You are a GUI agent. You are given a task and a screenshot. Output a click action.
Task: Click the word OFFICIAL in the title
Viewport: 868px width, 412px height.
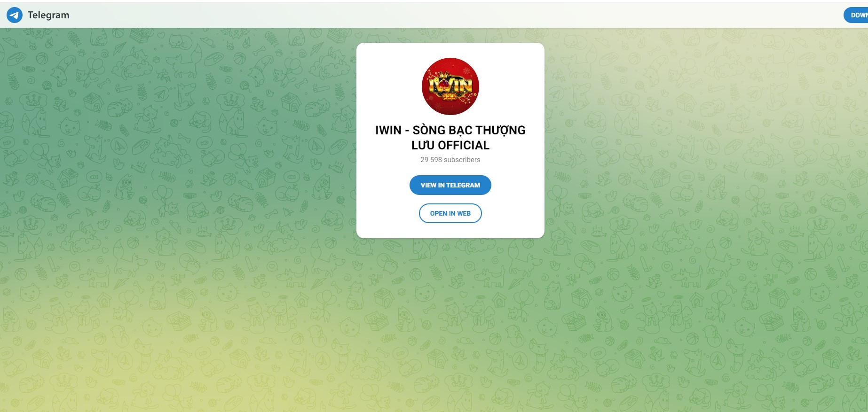[x=464, y=145]
